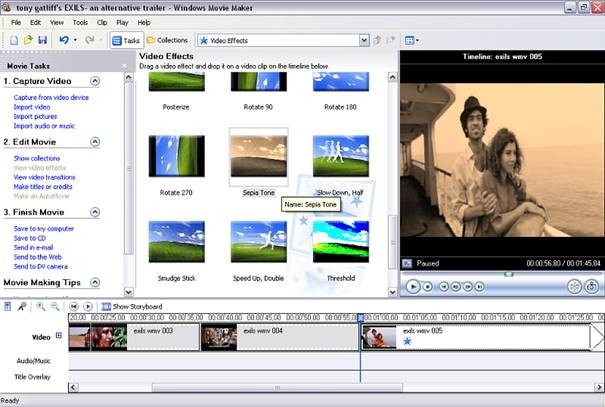Click the Show Storyboard button
Image resolution: width=605 pixels, height=407 pixels.
point(132,307)
